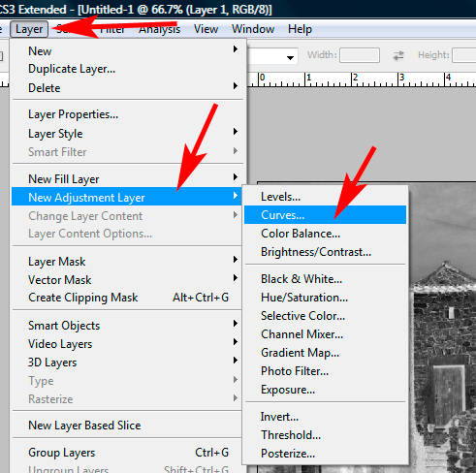Screen dimensions: 476x473
Task: Click the grayscale building image canvas
Action: point(442,327)
